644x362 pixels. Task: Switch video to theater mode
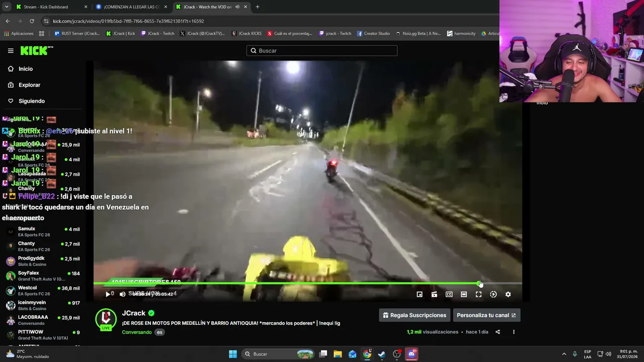click(x=464, y=294)
